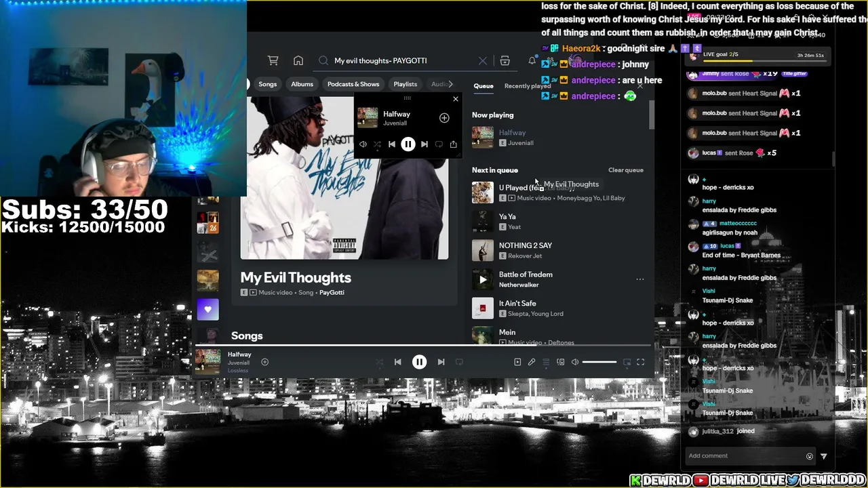Open the Browse icon next to search
This screenshot has height=488, width=868.
(505, 60)
